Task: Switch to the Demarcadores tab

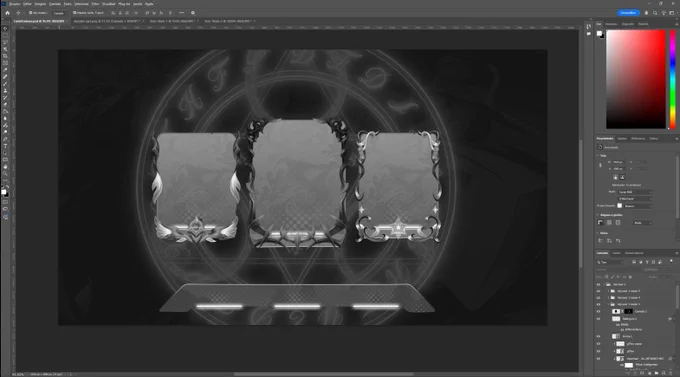Action: coord(634,253)
